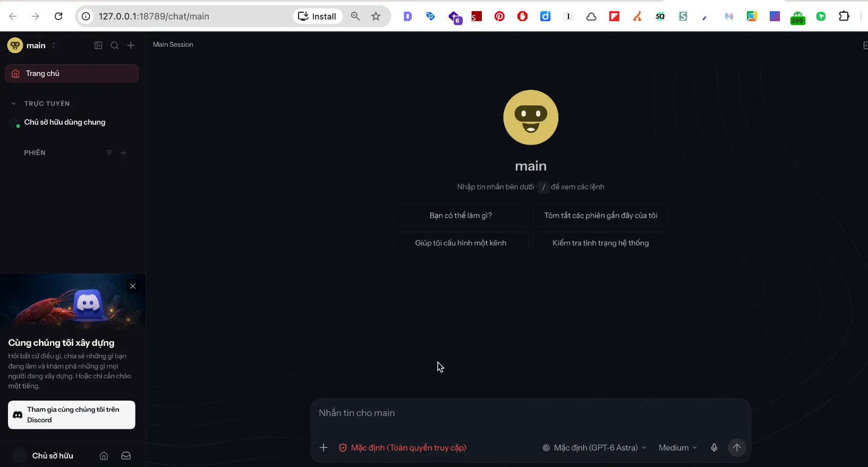Click the Flipboard extension icon
Image resolution: width=868 pixels, height=467 pixels.
click(x=614, y=16)
